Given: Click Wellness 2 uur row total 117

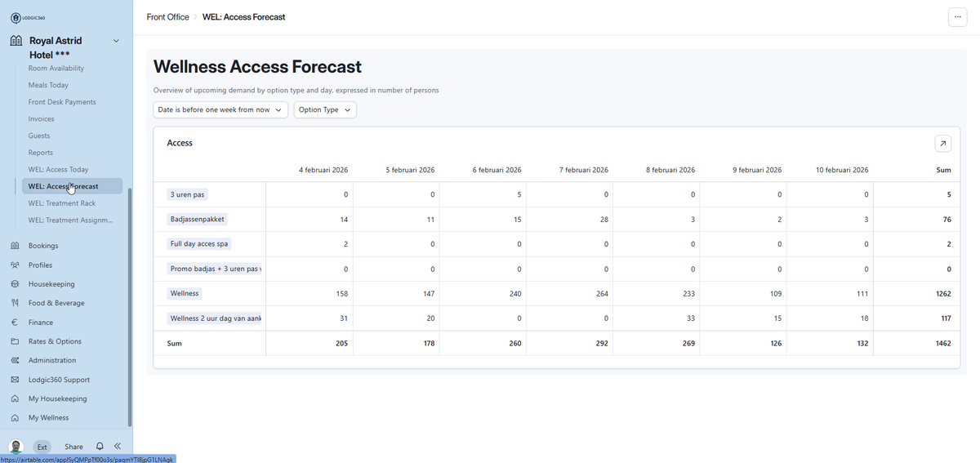Looking at the screenshot, I should (944, 318).
